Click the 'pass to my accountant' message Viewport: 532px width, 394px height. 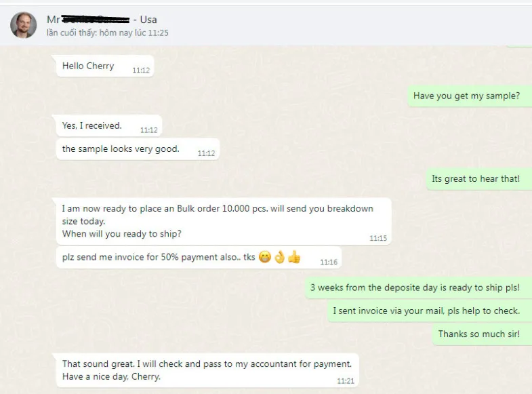pyautogui.click(x=207, y=370)
